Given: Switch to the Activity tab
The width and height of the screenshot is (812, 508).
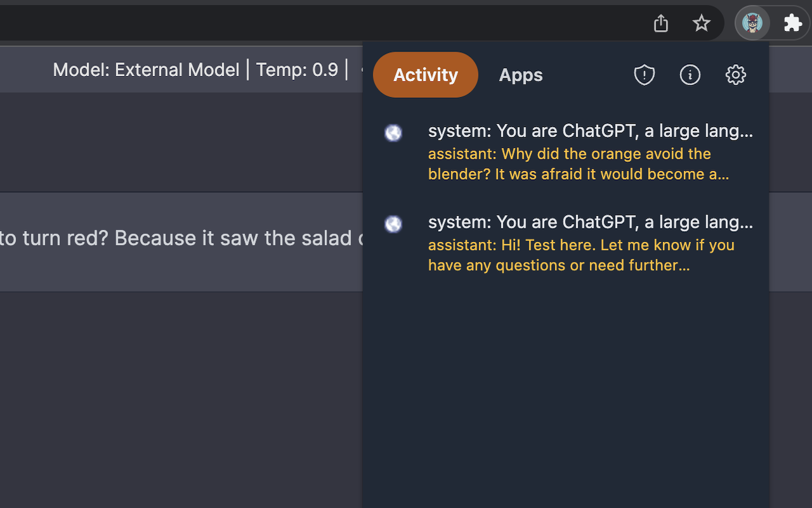Looking at the screenshot, I should click(x=425, y=75).
